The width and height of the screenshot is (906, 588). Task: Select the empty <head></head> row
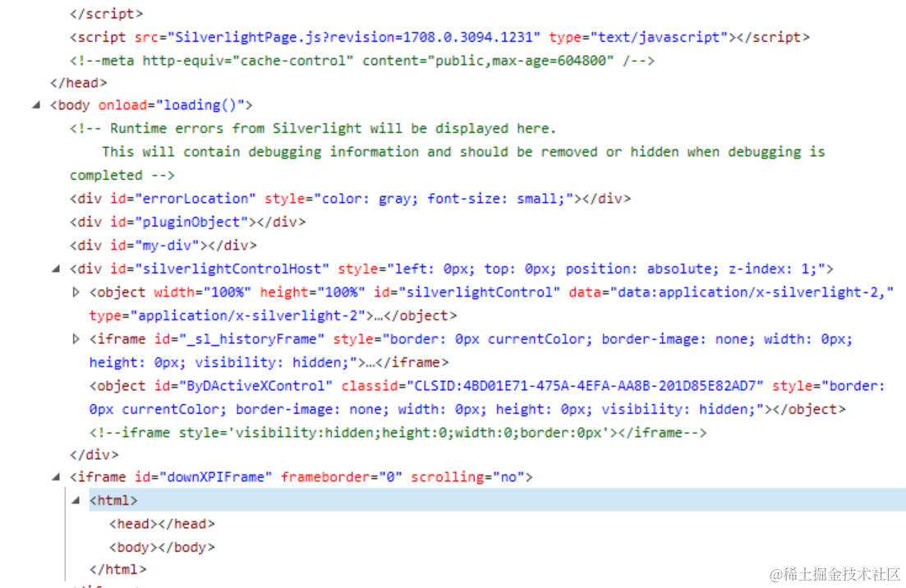[x=162, y=524]
